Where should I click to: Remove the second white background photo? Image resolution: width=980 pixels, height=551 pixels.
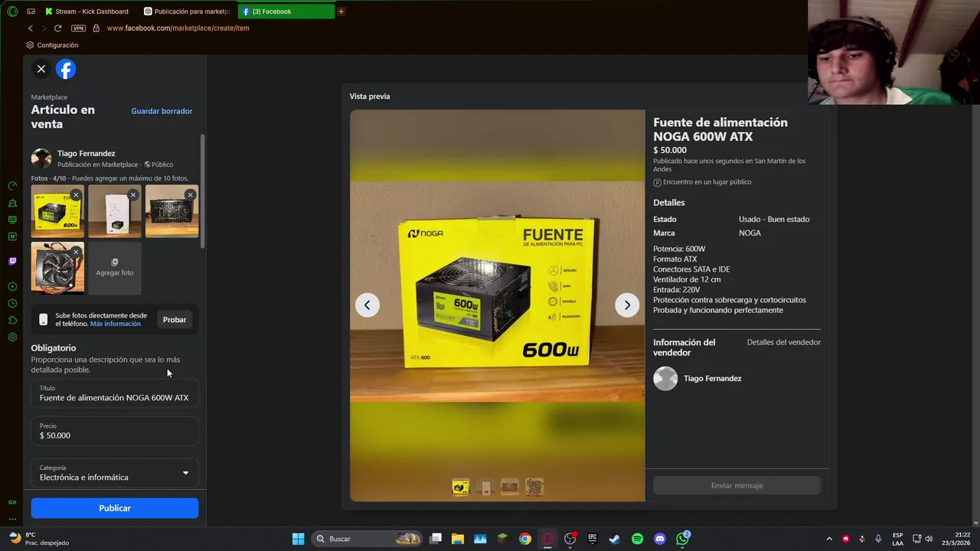pos(133,195)
